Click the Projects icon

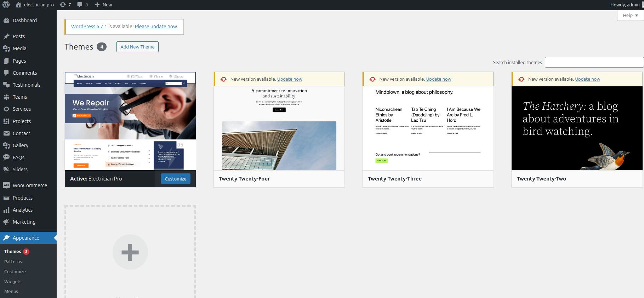click(6, 121)
